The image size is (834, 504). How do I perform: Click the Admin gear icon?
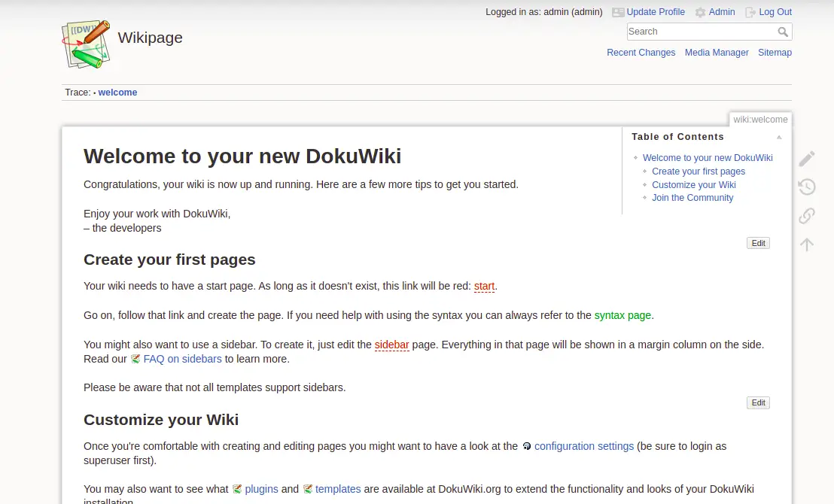(x=701, y=13)
